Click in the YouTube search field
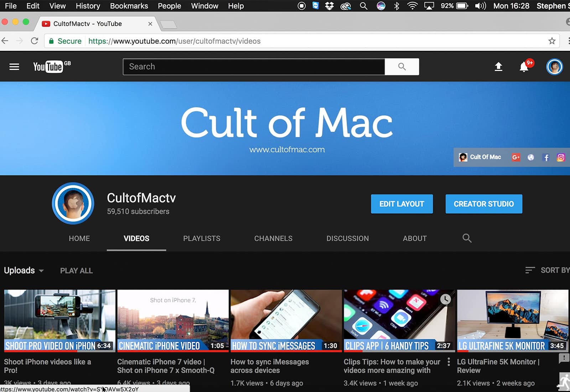Image resolution: width=570 pixels, height=392 pixels. [x=254, y=67]
